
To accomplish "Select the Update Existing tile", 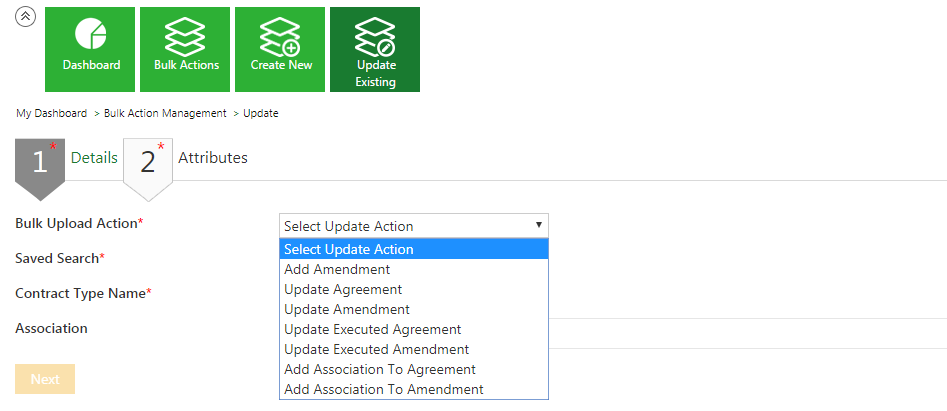I will 375,49.
